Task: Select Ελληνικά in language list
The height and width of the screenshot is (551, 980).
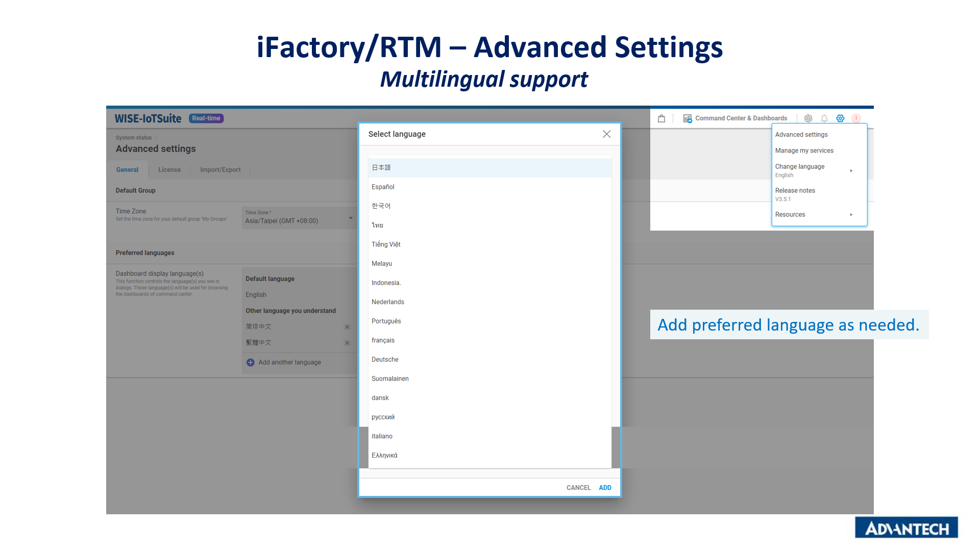Action: pos(489,456)
